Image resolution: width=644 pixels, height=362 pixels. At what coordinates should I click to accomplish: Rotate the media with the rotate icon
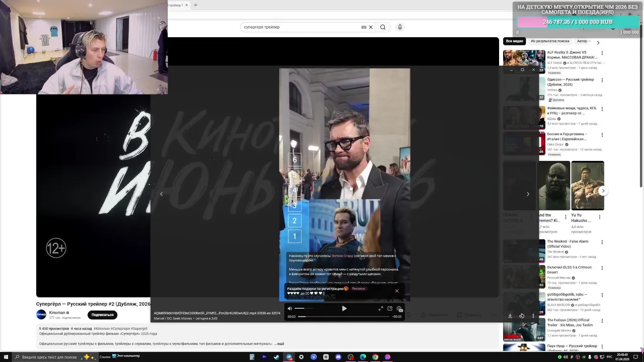point(522,315)
